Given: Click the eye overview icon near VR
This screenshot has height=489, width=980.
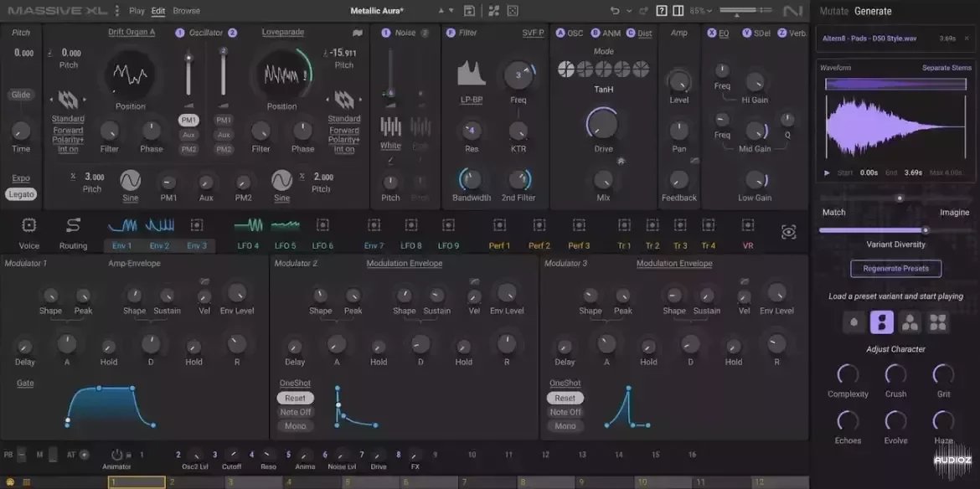Looking at the screenshot, I should coord(789,232).
